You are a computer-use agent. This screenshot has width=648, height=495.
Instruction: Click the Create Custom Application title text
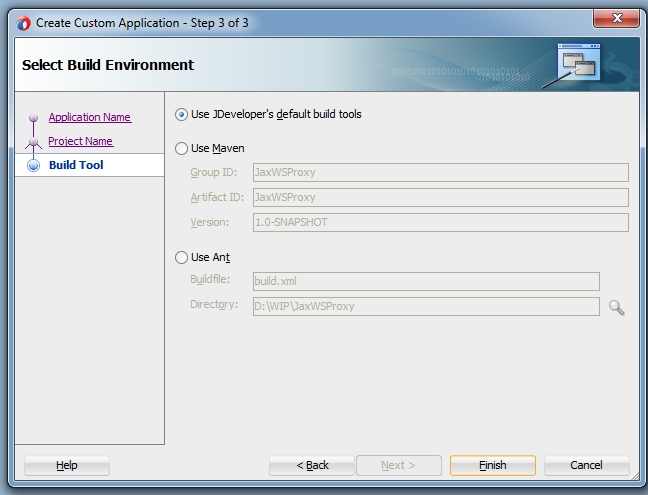142,23
